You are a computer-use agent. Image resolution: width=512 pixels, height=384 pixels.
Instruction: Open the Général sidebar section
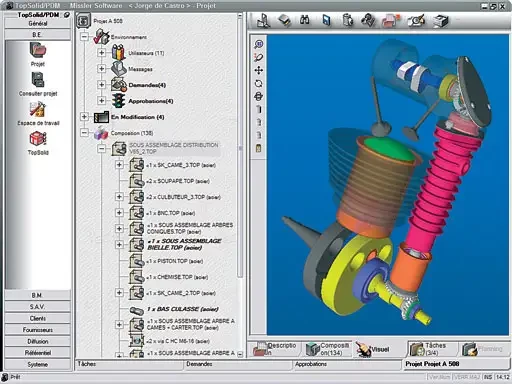38,23
